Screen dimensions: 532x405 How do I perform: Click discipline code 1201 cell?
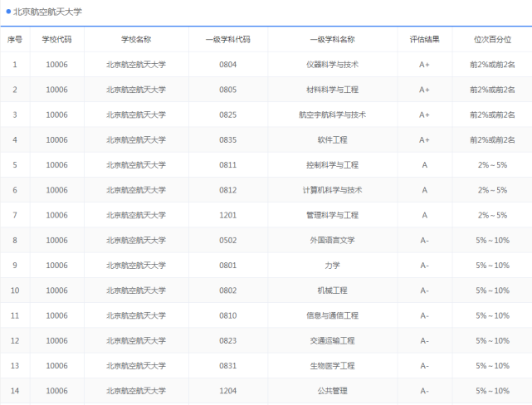point(228,215)
